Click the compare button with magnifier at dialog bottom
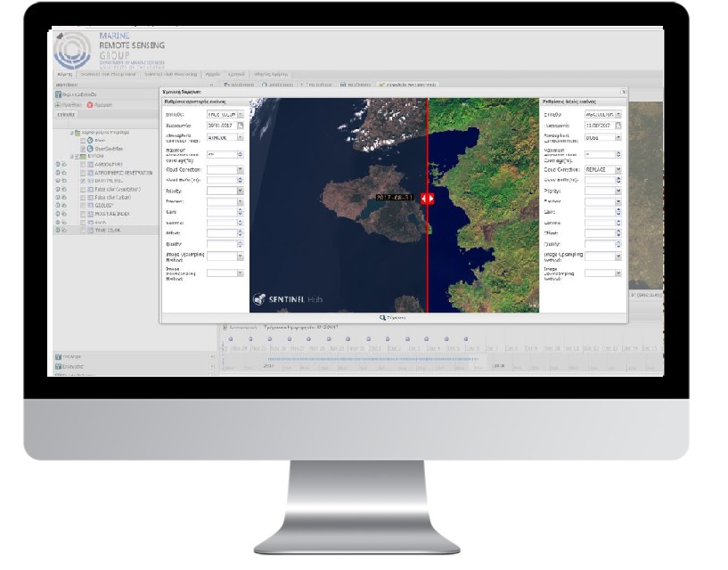Viewport: 728px width, 570px height. 392,318
